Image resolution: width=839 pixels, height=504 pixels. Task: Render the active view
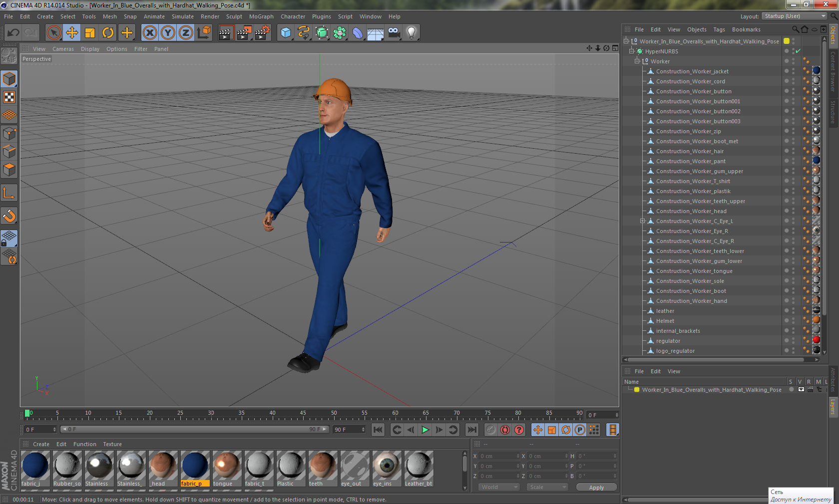coord(226,33)
